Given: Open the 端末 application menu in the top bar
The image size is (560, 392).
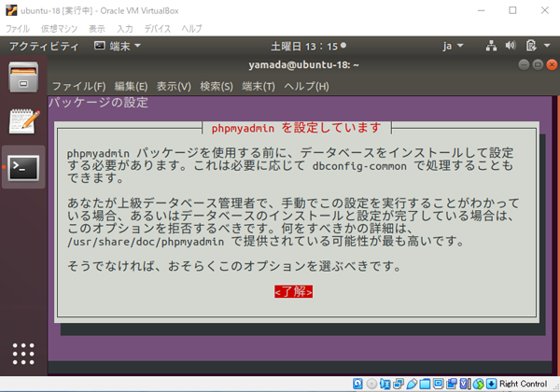Looking at the screenshot, I should click(118, 46).
